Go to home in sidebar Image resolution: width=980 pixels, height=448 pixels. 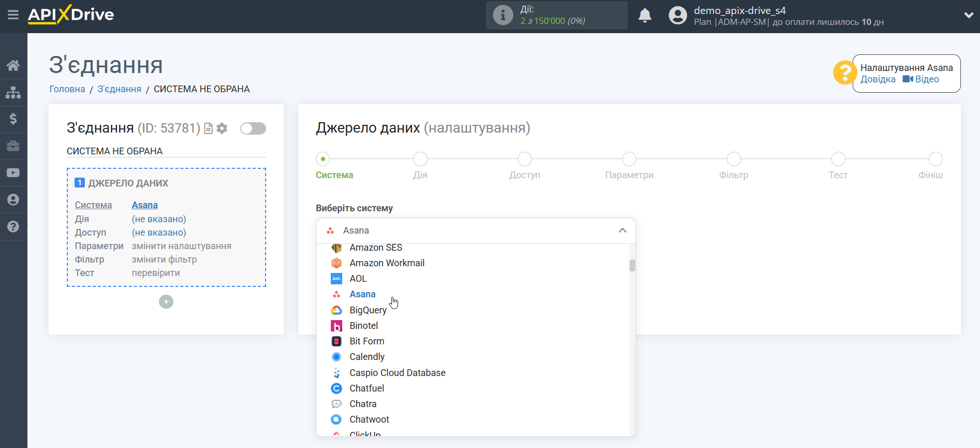[13, 65]
